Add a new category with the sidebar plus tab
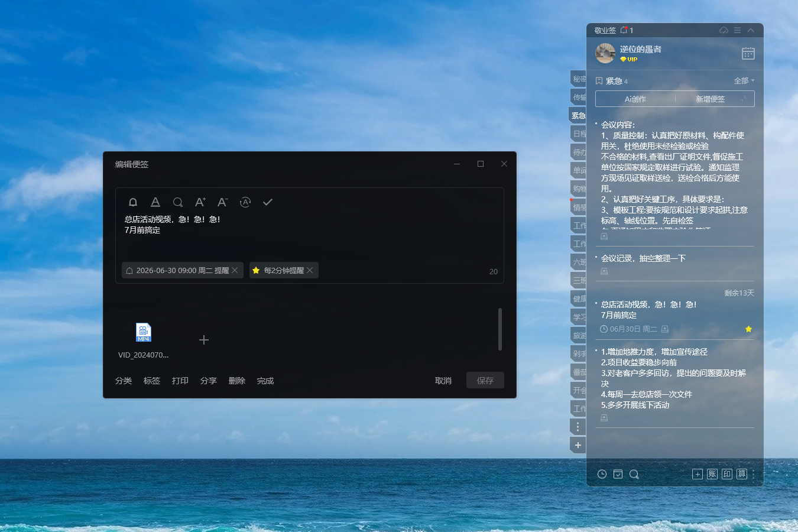 coord(578,445)
